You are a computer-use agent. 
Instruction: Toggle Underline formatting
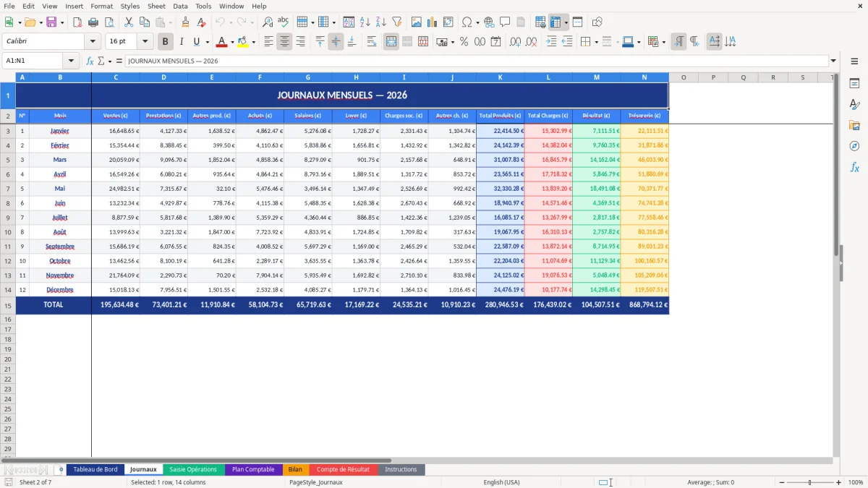click(x=196, y=42)
